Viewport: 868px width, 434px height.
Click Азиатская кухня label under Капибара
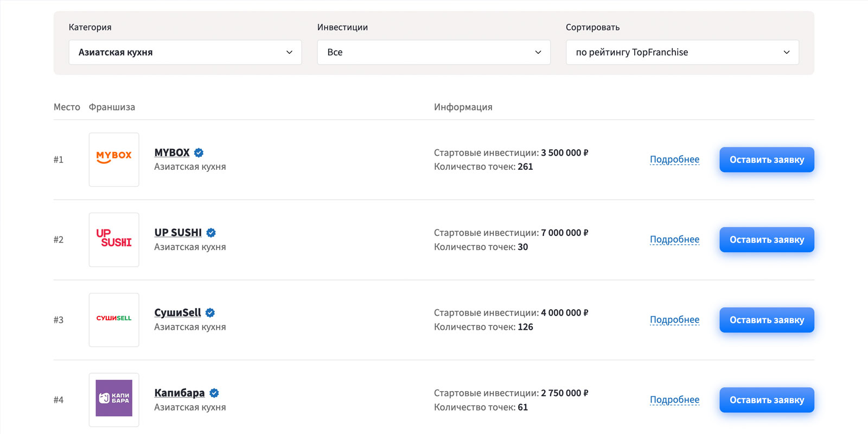point(190,407)
